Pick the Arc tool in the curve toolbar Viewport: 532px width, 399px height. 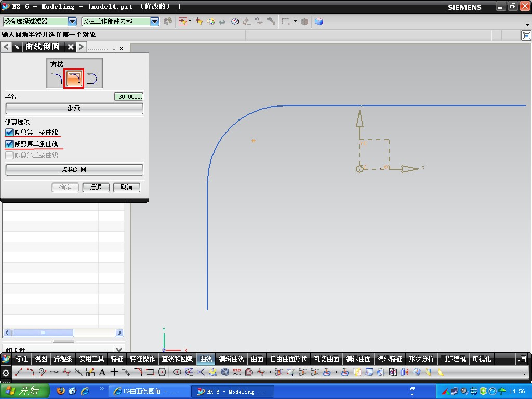[x=31, y=372]
